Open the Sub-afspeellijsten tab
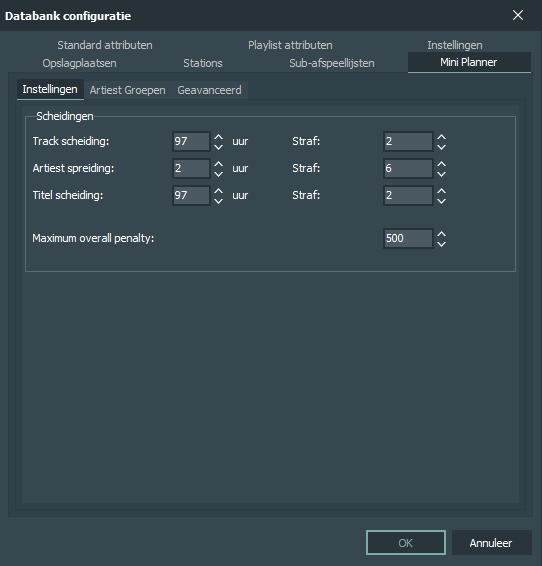Image resolution: width=542 pixels, height=566 pixels. (x=332, y=63)
